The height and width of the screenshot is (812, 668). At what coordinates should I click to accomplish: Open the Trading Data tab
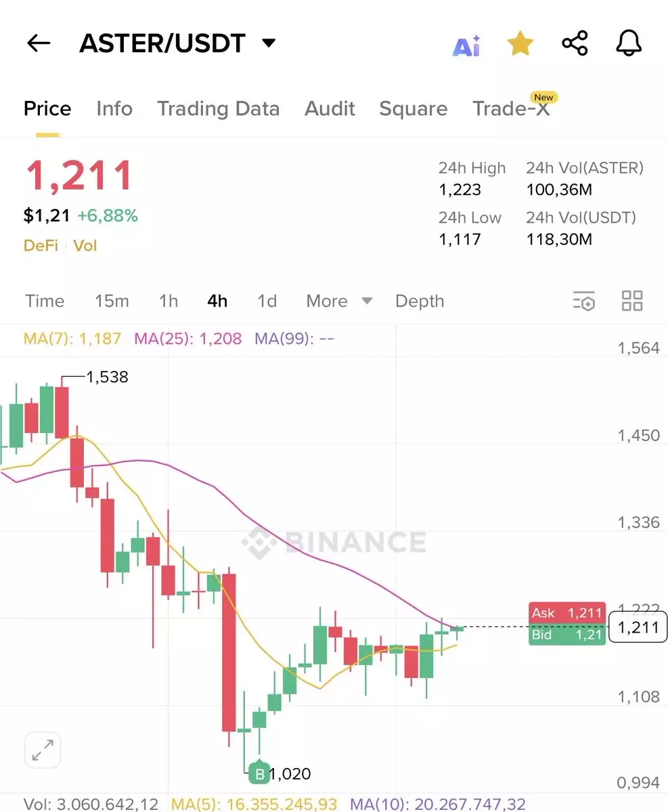point(218,109)
